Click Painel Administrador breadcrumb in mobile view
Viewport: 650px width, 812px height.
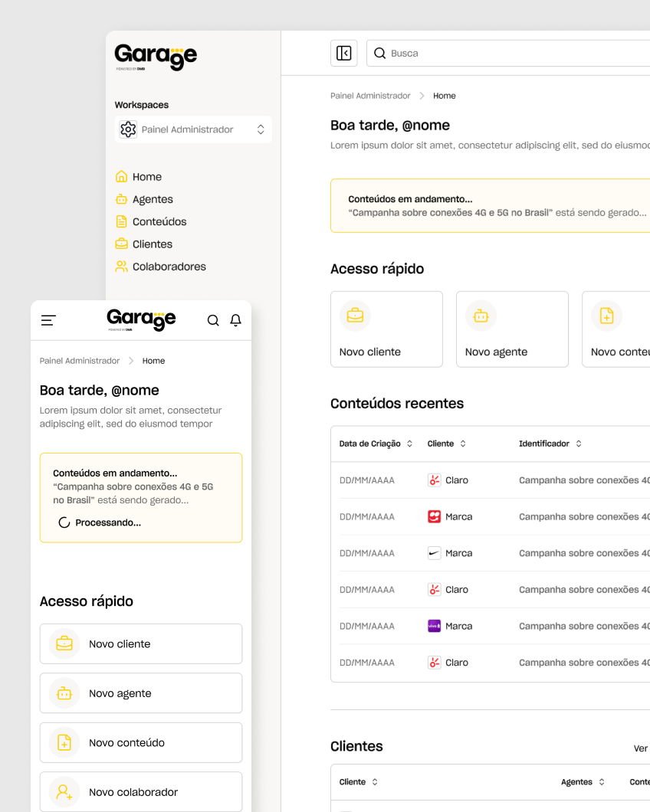[79, 361]
